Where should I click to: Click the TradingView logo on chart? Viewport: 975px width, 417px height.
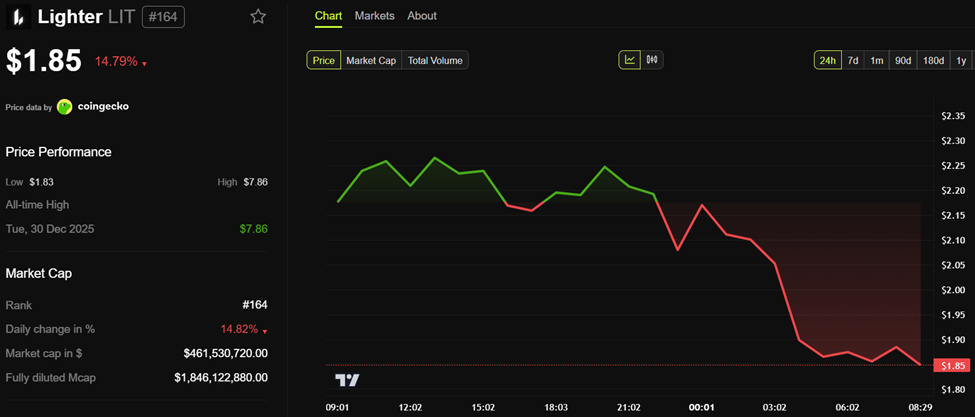tap(348, 380)
